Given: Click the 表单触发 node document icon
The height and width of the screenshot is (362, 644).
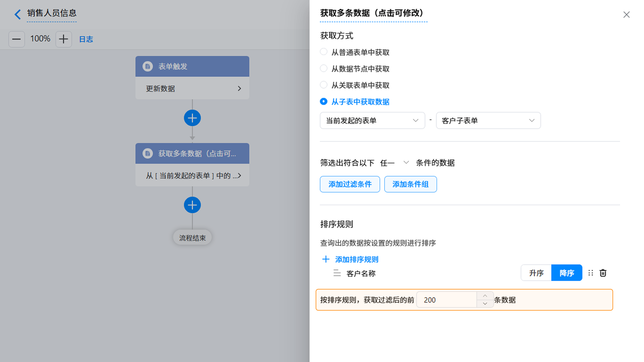Looking at the screenshot, I should (x=148, y=66).
